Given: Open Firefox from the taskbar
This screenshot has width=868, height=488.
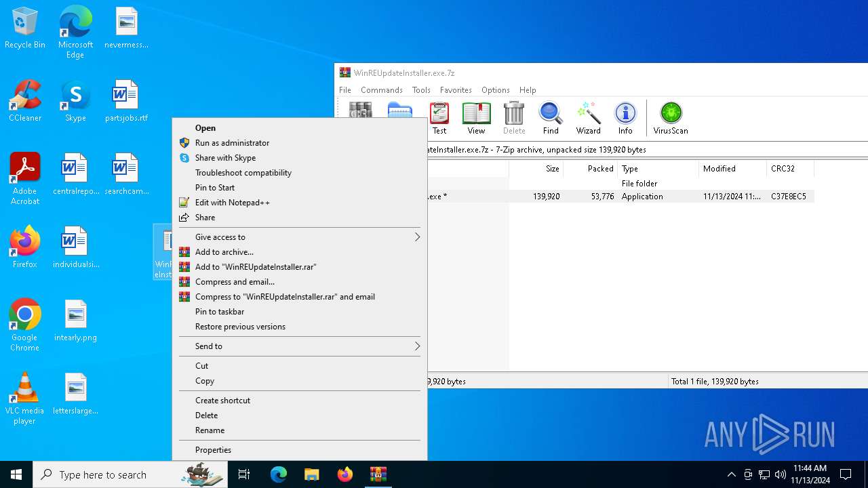Looking at the screenshot, I should [345, 474].
